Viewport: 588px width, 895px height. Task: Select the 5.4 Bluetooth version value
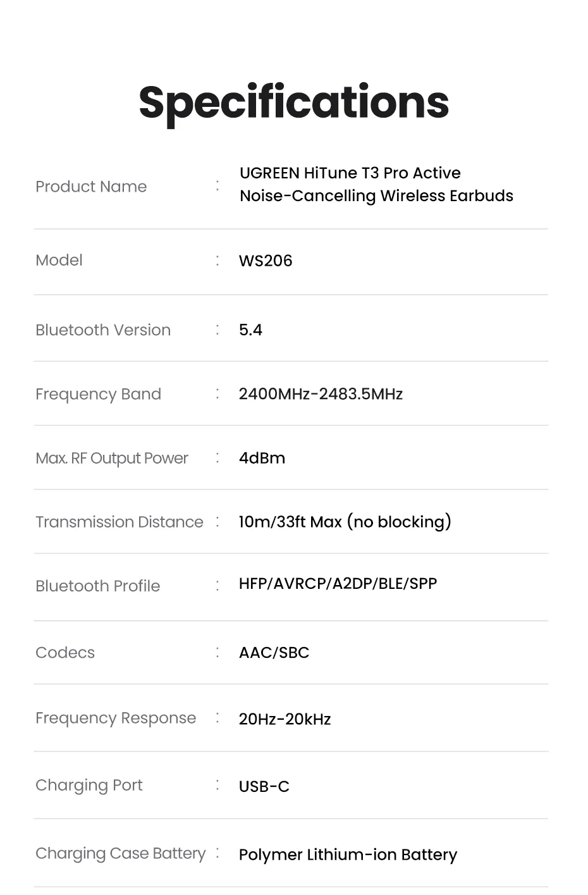tap(250, 330)
